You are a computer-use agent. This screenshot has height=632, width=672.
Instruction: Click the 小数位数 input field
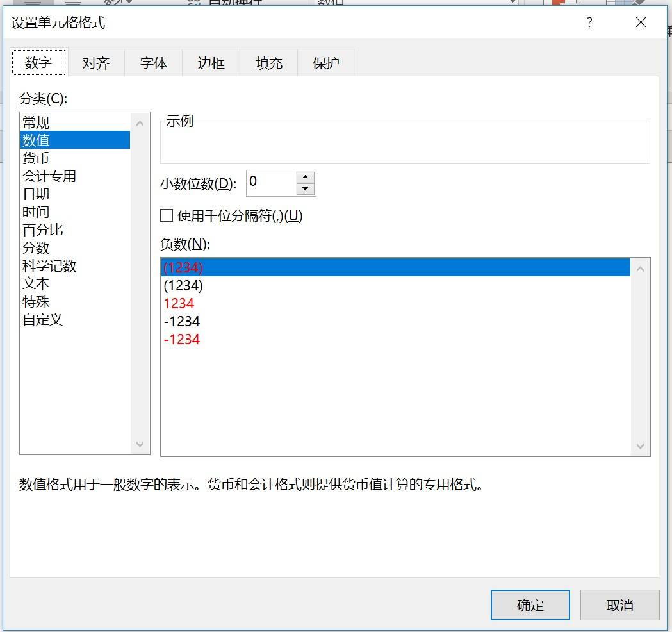[x=272, y=183]
